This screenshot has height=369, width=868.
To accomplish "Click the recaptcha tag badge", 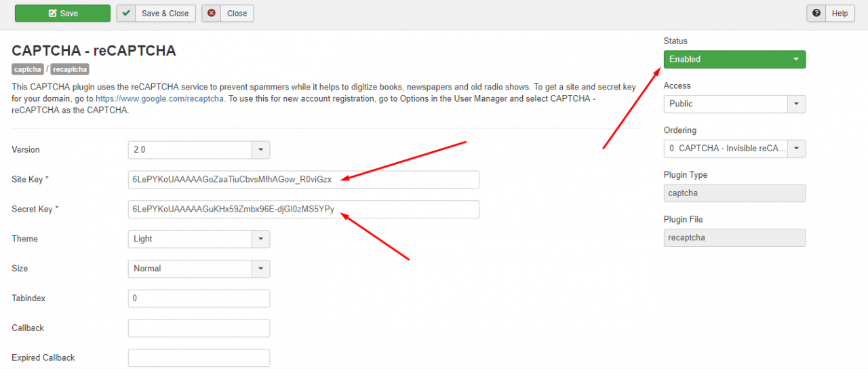I will pos(70,69).
